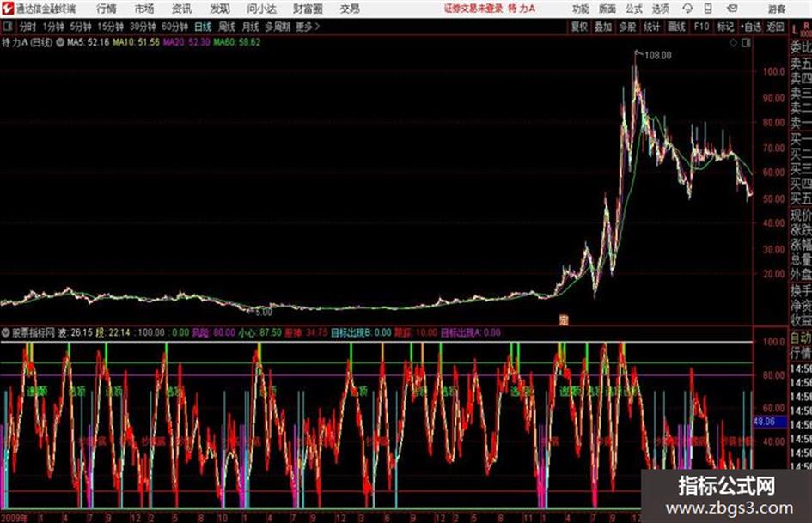This screenshot has width=812, height=523.
Task: Switch to 30分钟 period
Action: point(143,27)
